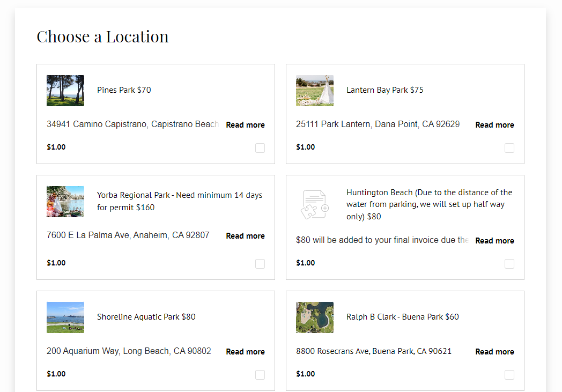Viewport: 562px width, 392px height.
Task: Expand Read more for Yorba Regional Park
Action: 245,236
